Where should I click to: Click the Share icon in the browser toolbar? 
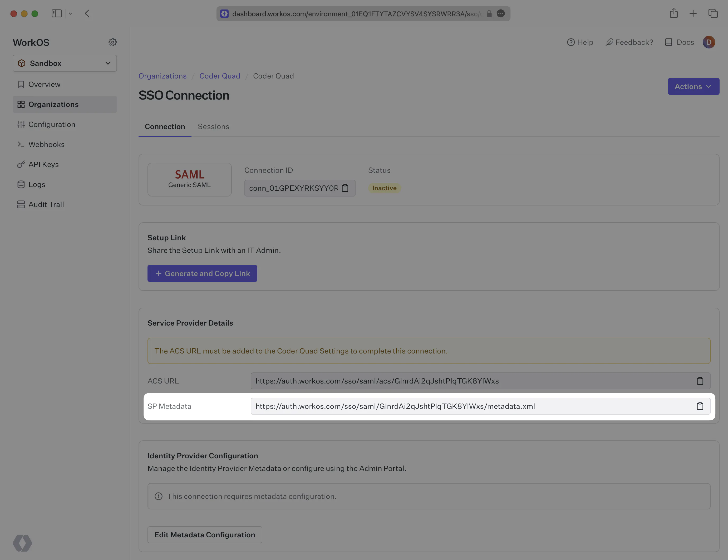674,13
